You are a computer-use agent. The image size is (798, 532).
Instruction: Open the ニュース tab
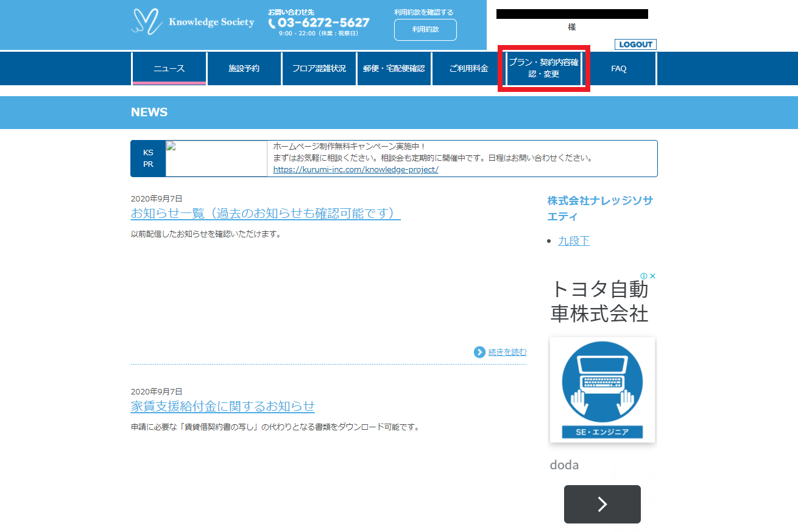(x=169, y=69)
